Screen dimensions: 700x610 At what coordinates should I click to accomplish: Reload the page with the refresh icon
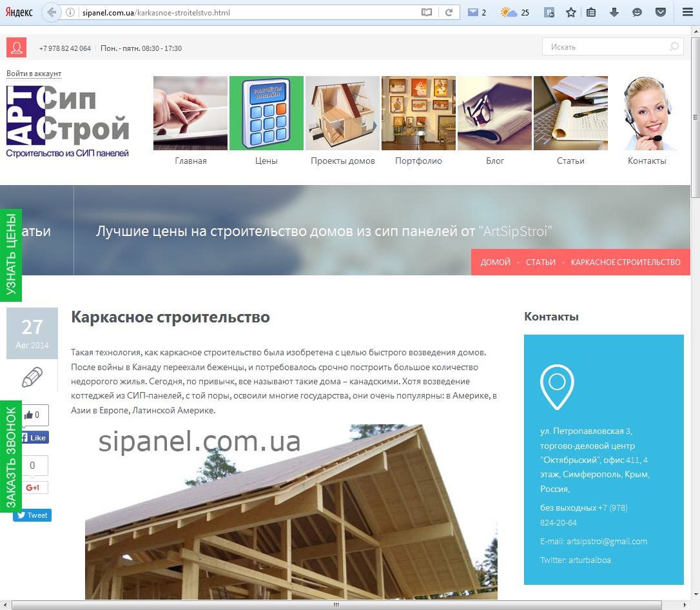pos(449,12)
